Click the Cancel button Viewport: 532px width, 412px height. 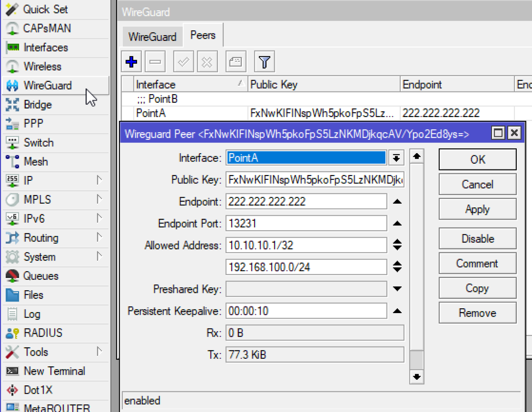(477, 185)
